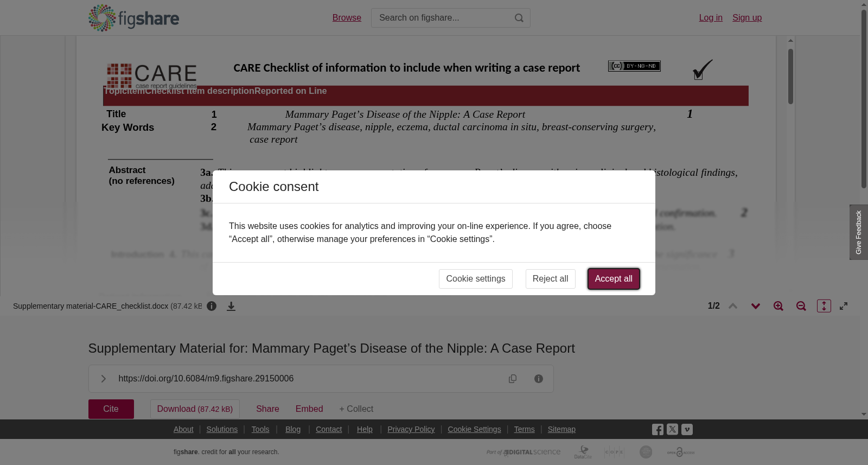Copy the DOI link icon
Image resolution: width=868 pixels, height=465 pixels.
(513, 379)
